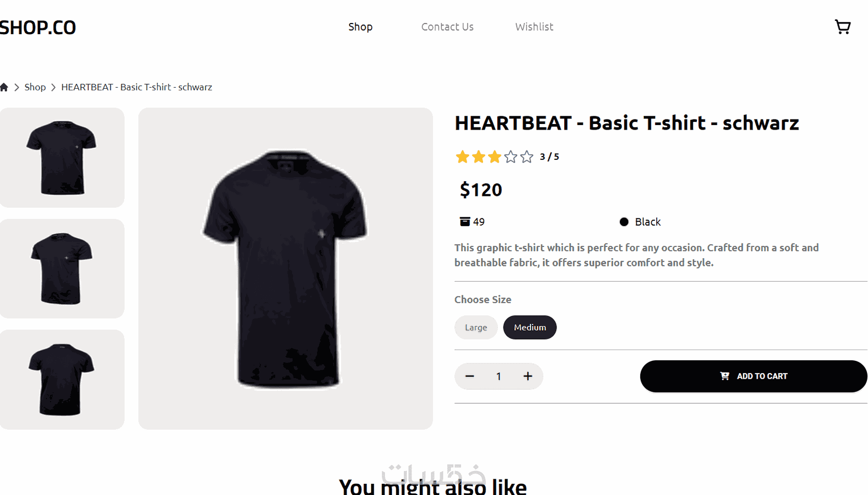
Task: View the third t-shirt thumbnail
Action: (62, 379)
